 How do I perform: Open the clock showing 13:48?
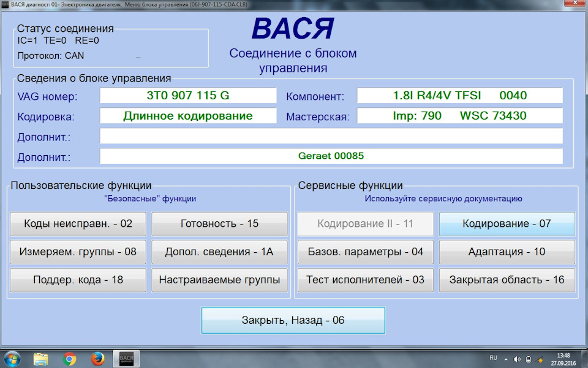click(563, 359)
